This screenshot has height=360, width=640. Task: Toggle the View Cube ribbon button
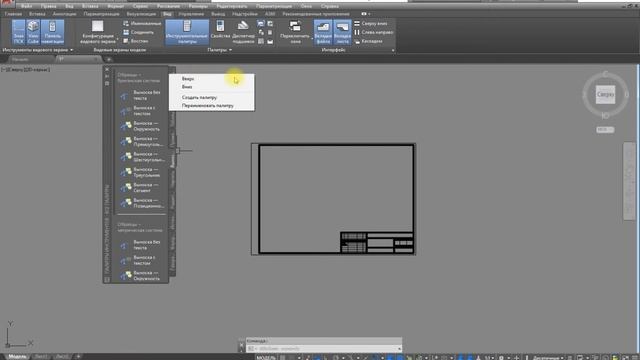tap(33, 32)
